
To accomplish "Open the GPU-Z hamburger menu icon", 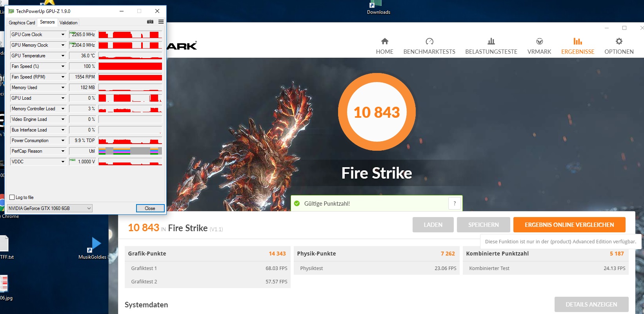I will coord(161,22).
